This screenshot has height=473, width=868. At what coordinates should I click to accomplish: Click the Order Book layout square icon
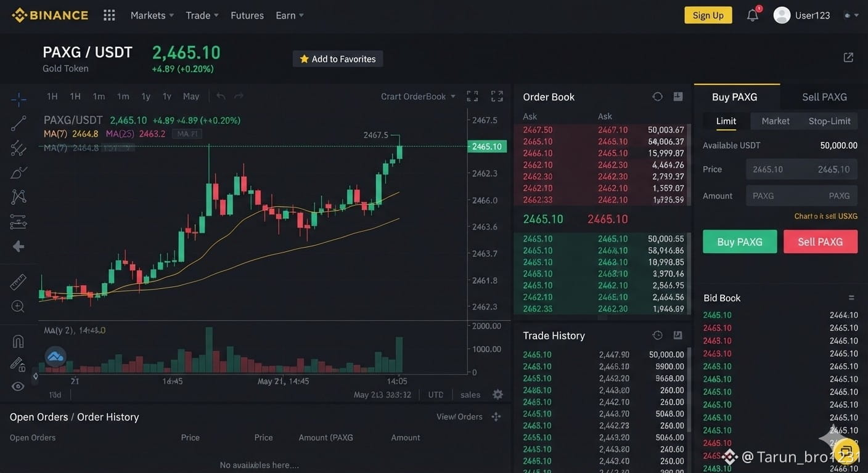point(678,97)
